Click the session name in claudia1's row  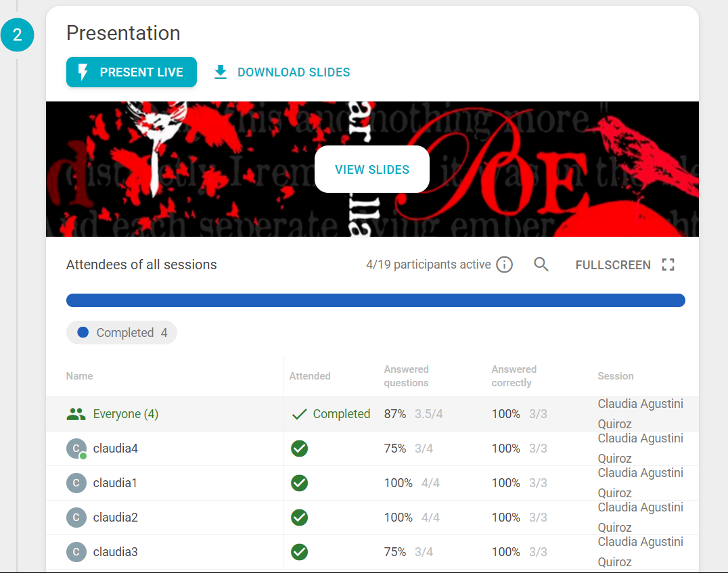640,483
